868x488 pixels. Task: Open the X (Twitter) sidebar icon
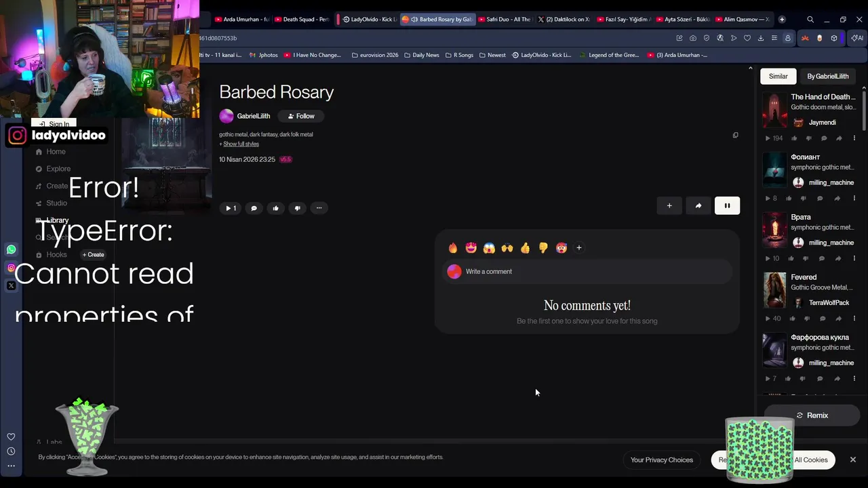click(11, 286)
